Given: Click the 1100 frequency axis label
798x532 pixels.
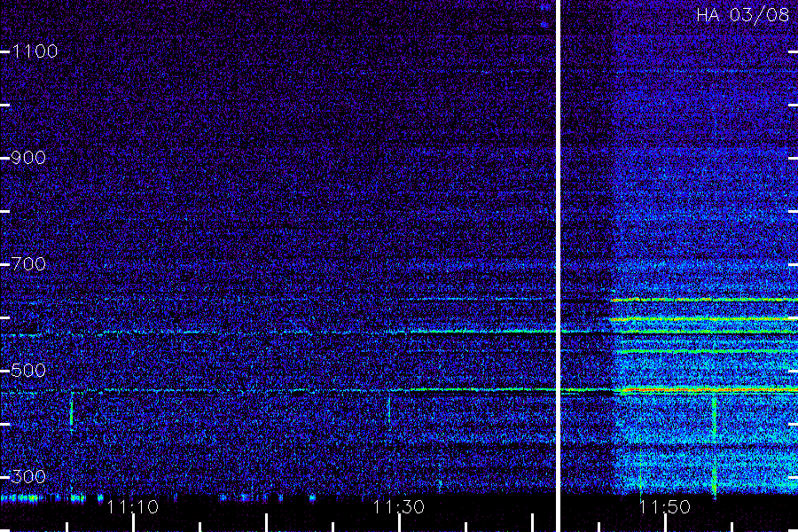Looking at the screenshot, I should pos(35,51).
